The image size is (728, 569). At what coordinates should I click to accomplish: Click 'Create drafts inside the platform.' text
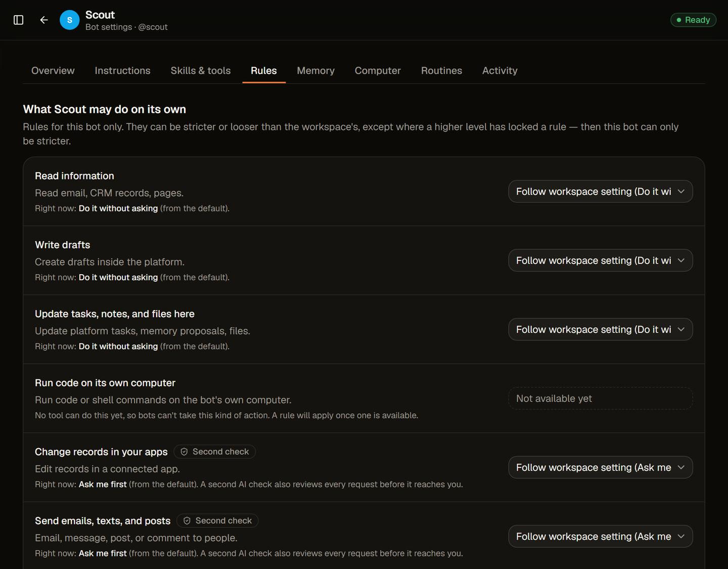click(x=110, y=262)
